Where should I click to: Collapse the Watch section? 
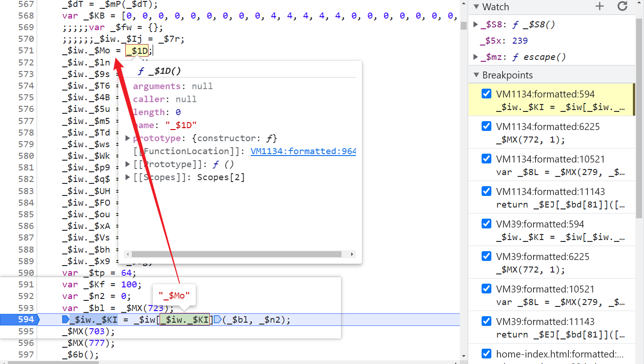point(476,7)
